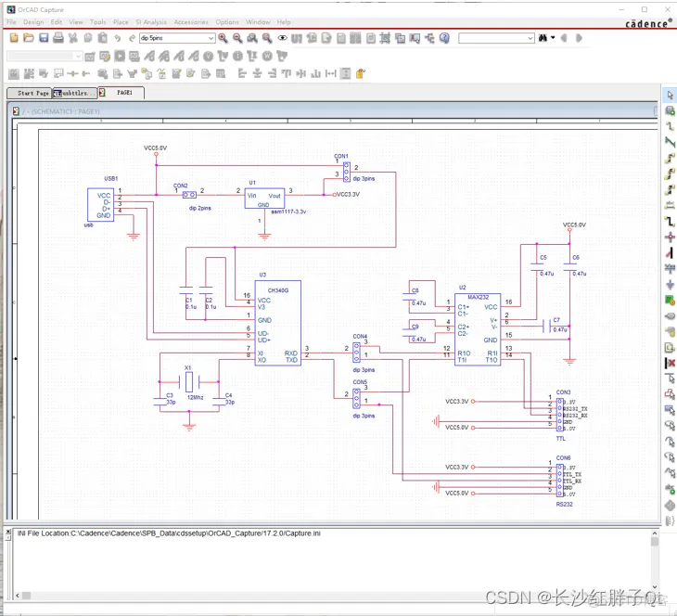
Task: Open the Options menu
Action: [x=227, y=22]
